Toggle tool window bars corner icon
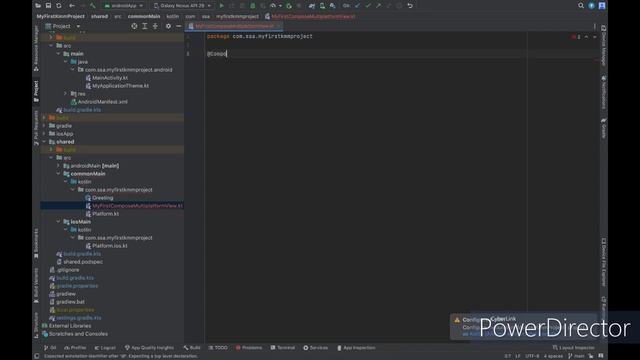 tap(37, 356)
